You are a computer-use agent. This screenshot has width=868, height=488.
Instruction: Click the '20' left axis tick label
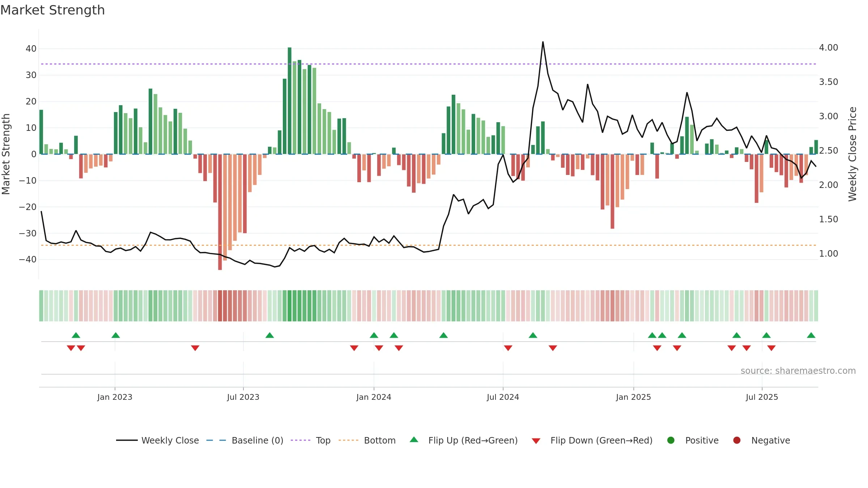pyautogui.click(x=31, y=102)
